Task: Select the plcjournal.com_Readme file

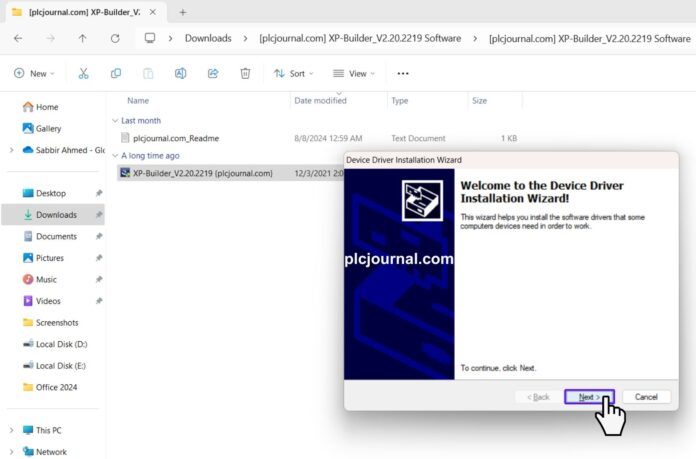Action: point(176,138)
